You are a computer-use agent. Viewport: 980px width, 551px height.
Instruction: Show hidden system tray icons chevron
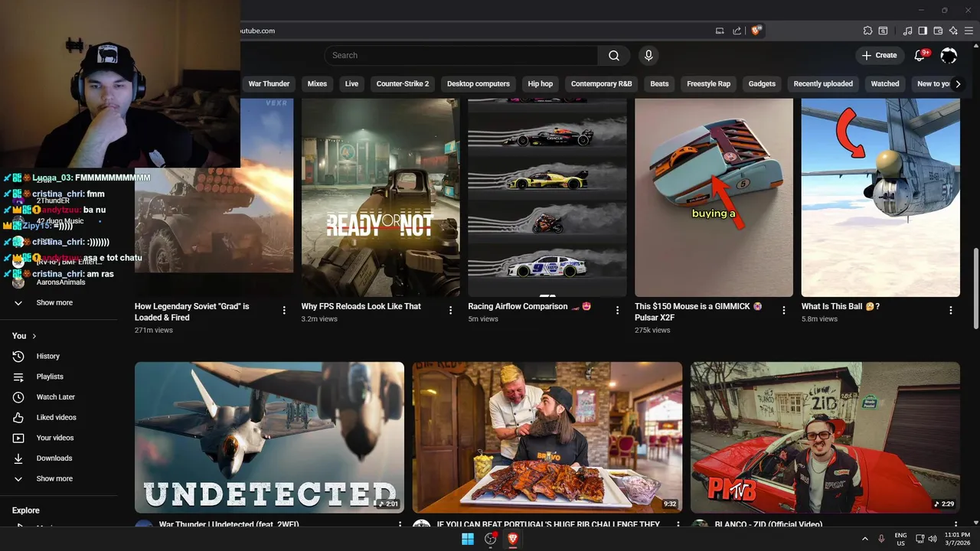pyautogui.click(x=865, y=539)
